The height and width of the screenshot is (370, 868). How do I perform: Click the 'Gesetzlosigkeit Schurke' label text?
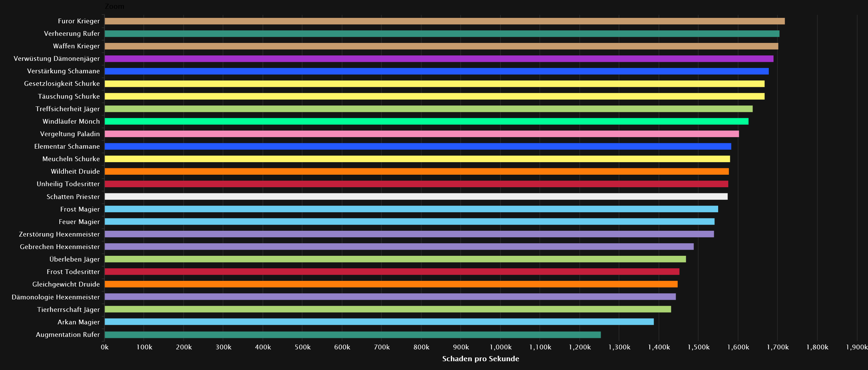coord(62,84)
